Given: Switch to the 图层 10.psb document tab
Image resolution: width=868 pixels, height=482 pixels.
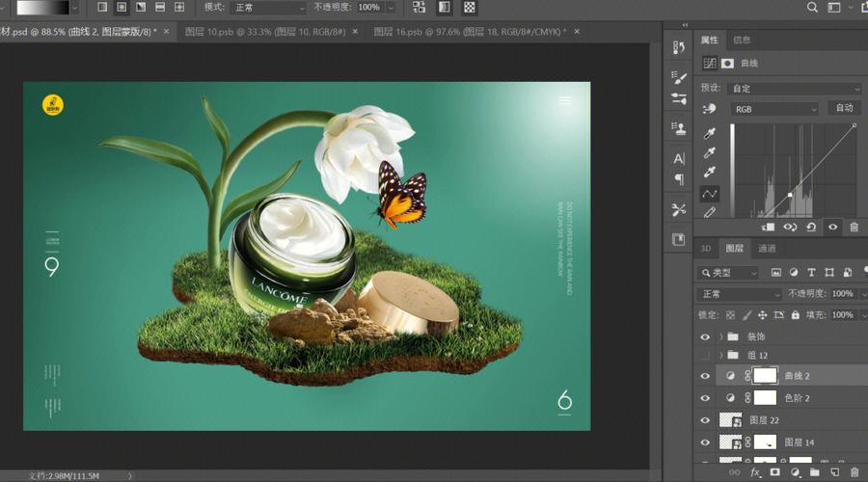Looking at the screenshot, I should [x=265, y=32].
